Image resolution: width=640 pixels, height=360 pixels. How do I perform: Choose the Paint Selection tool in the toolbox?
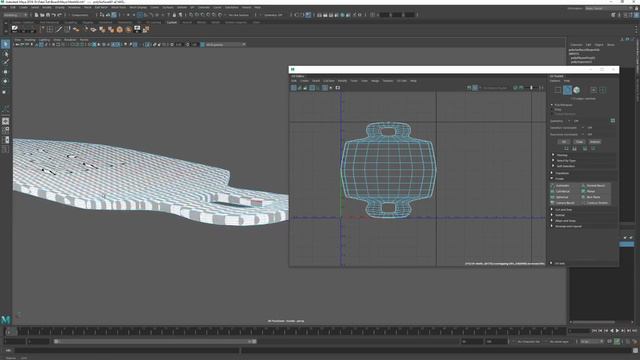coord(5,62)
